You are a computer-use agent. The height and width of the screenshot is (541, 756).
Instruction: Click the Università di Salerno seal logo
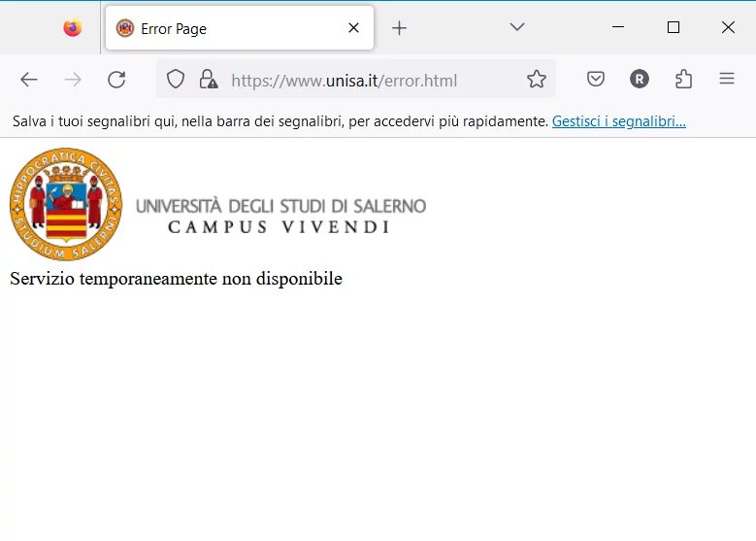[66, 205]
